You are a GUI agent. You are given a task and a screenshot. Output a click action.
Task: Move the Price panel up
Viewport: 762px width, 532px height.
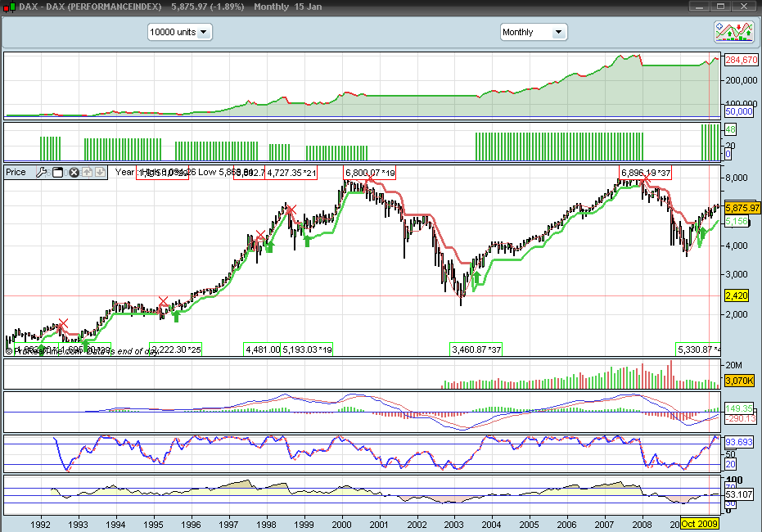87,172
